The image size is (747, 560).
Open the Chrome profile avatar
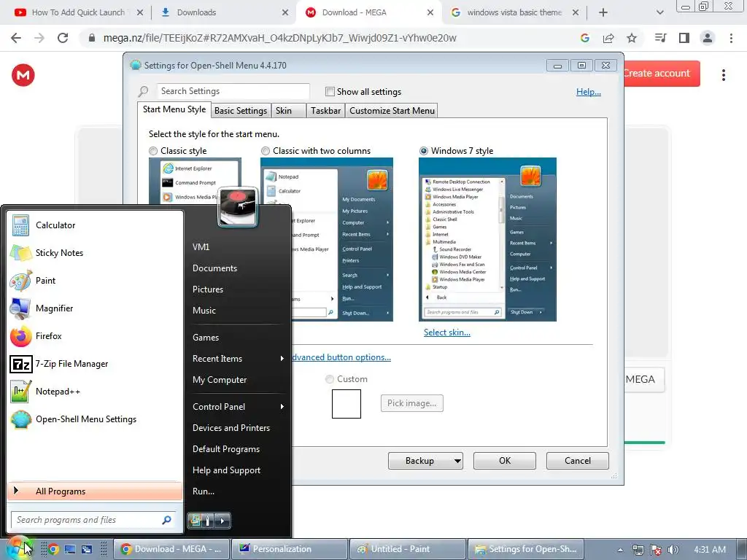point(708,38)
